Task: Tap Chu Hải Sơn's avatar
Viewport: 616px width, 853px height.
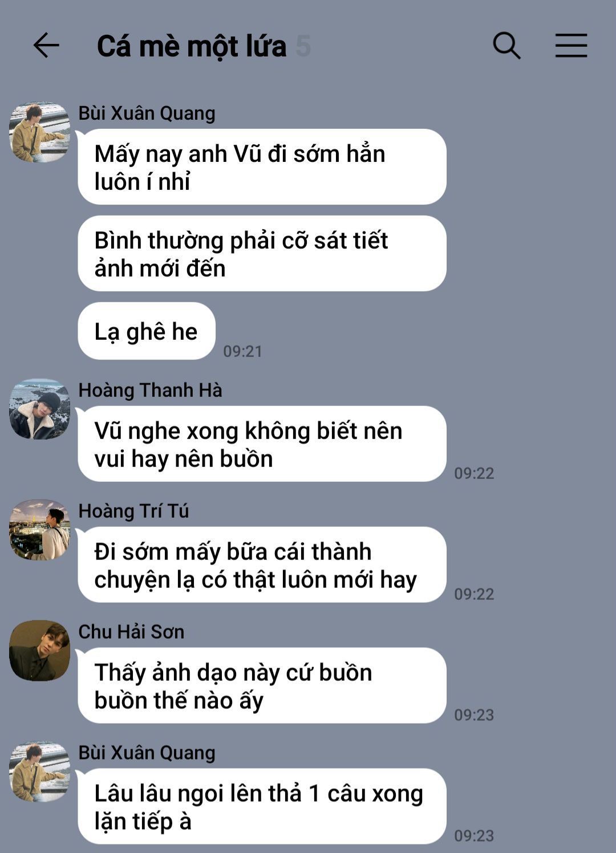Action: (x=39, y=651)
